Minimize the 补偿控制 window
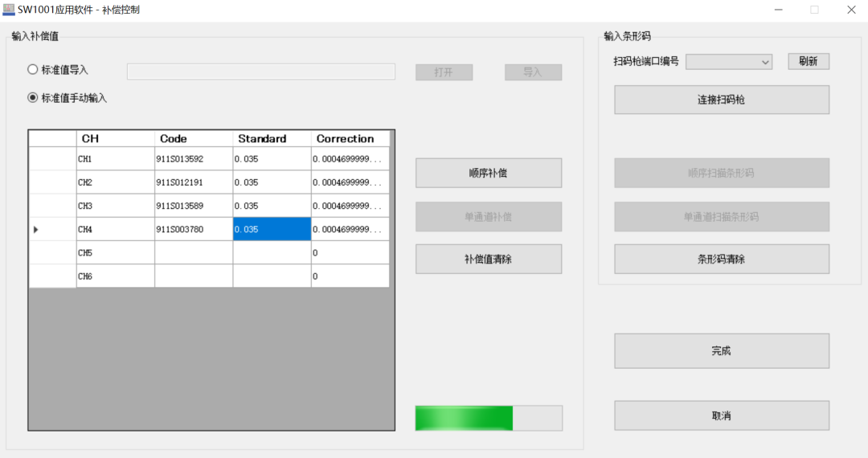Viewport: 868px width, 458px height. (778, 10)
